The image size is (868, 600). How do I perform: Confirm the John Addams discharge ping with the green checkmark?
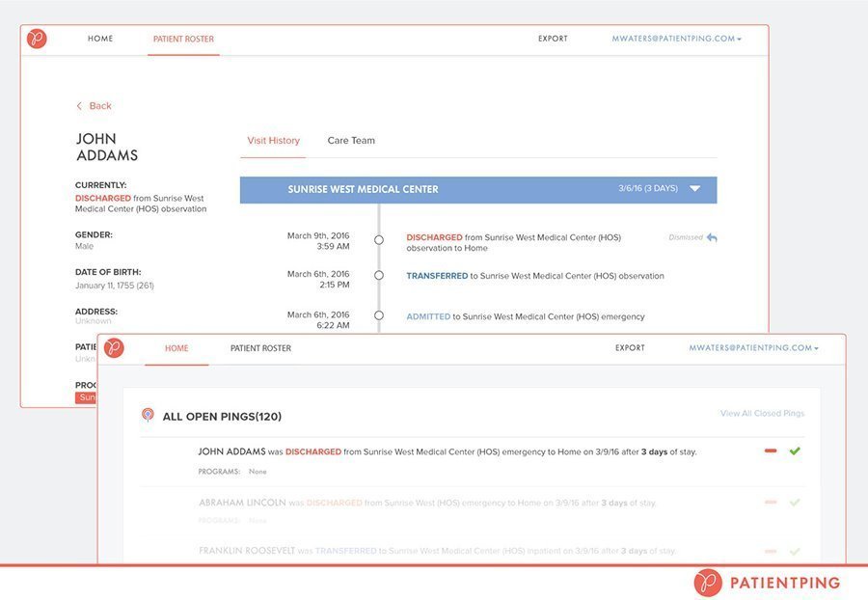[x=795, y=450]
